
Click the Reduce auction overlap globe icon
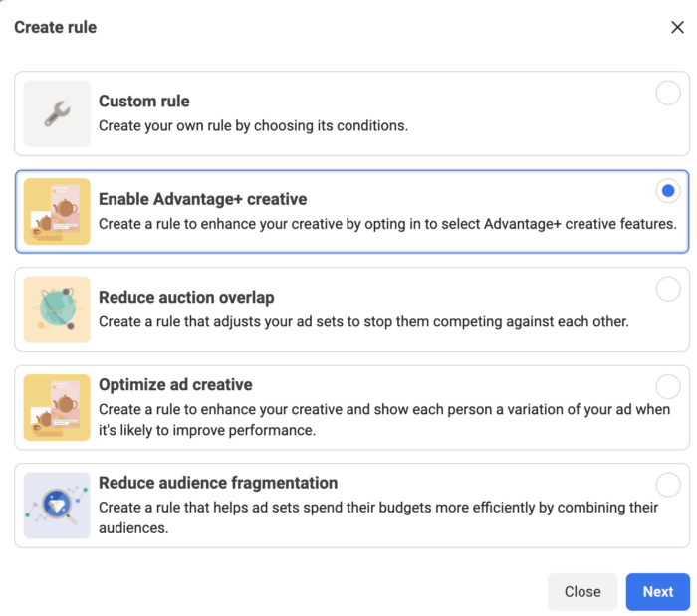[57, 309]
